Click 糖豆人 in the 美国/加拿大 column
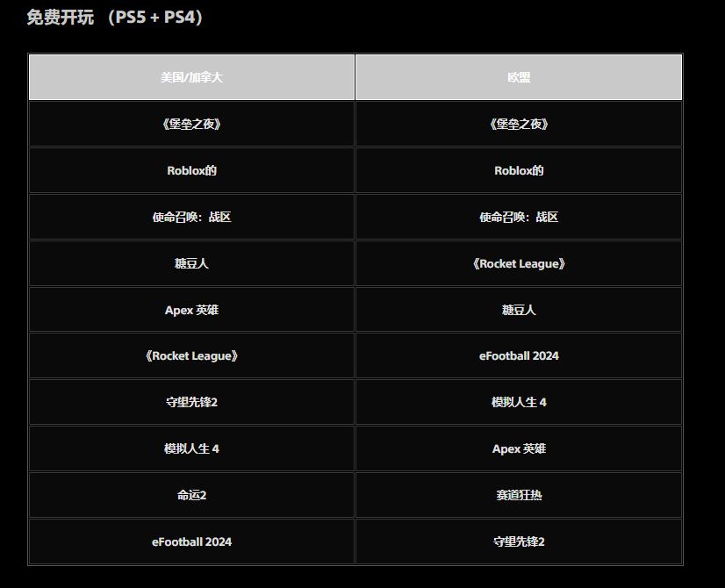This screenshot has width=725, height=588. tap(191, 263)
